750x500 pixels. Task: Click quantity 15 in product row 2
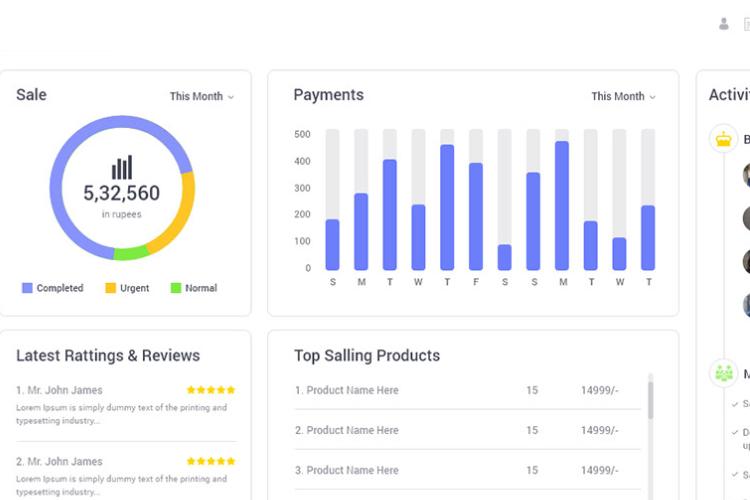pyautogui.click(x=532, y=430)
